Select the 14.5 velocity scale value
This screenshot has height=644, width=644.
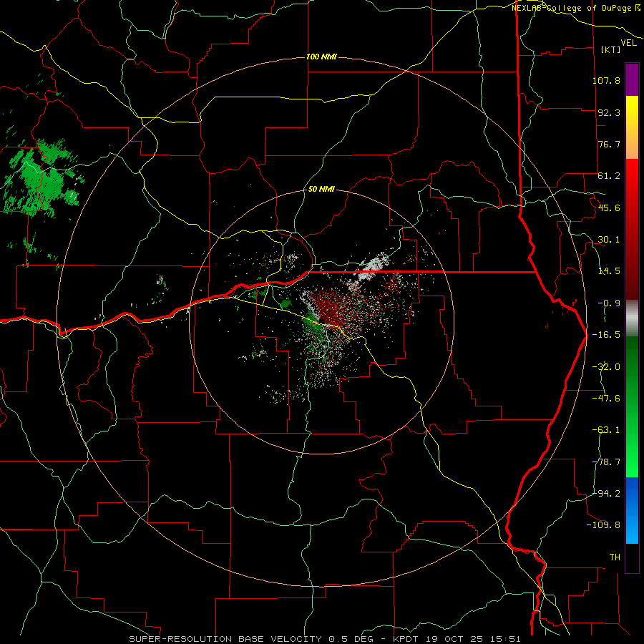tap(609, 271)
